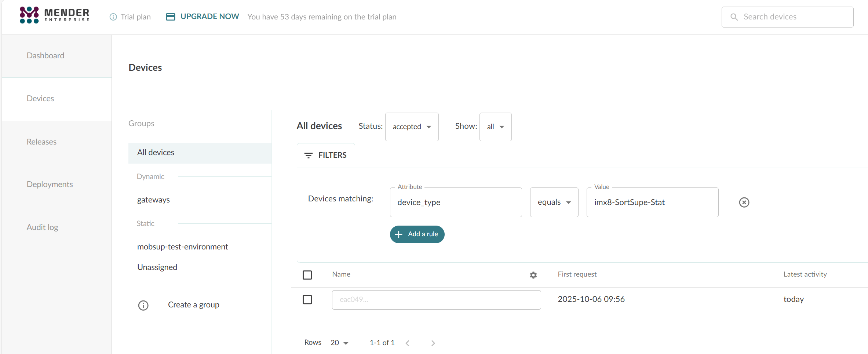
Task: Remove the device_type filter rule
Action: 744,202
